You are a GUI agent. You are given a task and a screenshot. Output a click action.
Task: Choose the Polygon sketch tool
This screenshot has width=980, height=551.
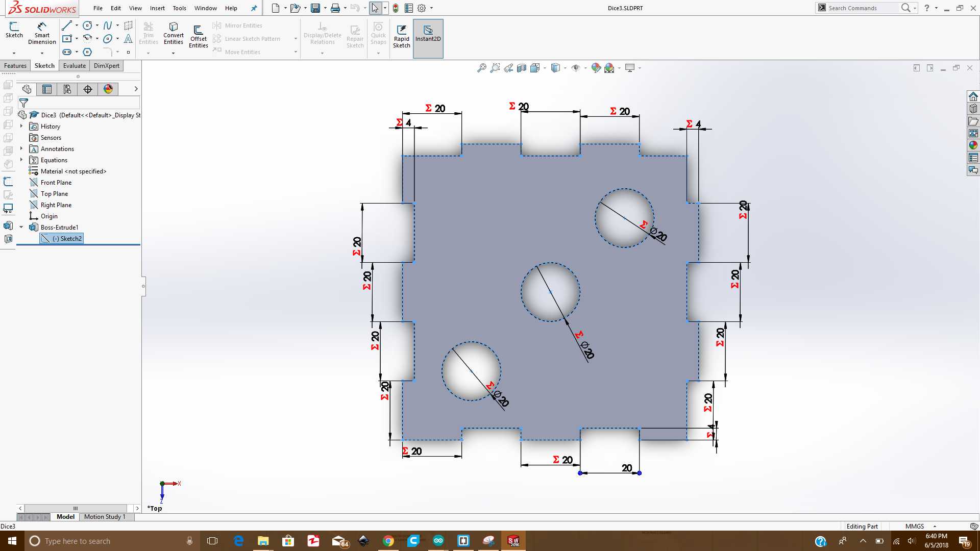[87, 52]
